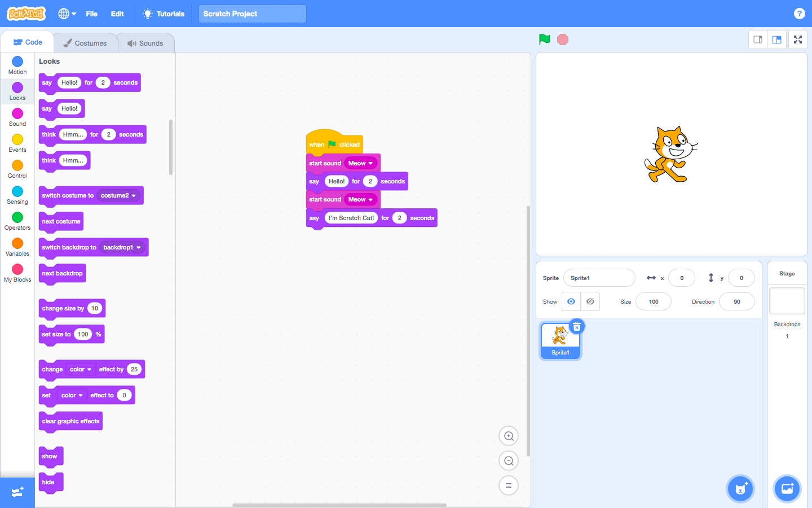Image resolution: width=812 pixels, height=508 pixels.
Task: Switch to small stage layout
Action: 758,40
